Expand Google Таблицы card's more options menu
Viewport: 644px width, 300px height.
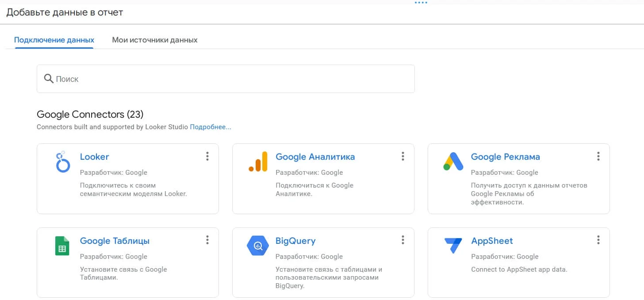pyautogui.click(x=207, y=240)
